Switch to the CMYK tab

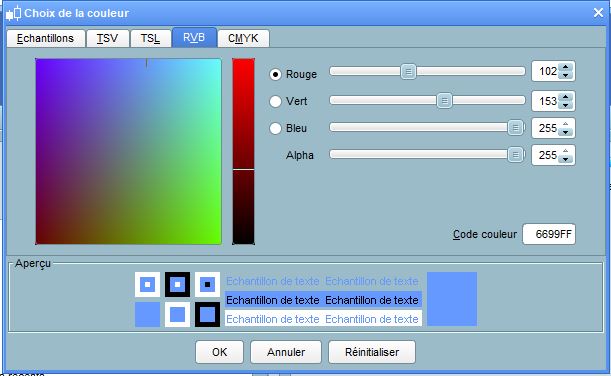point(243,38)
